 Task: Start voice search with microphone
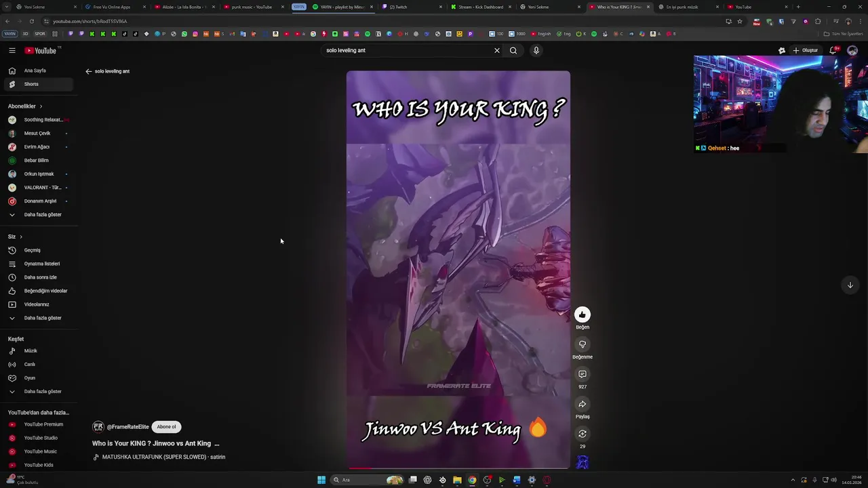coord(536,50)
